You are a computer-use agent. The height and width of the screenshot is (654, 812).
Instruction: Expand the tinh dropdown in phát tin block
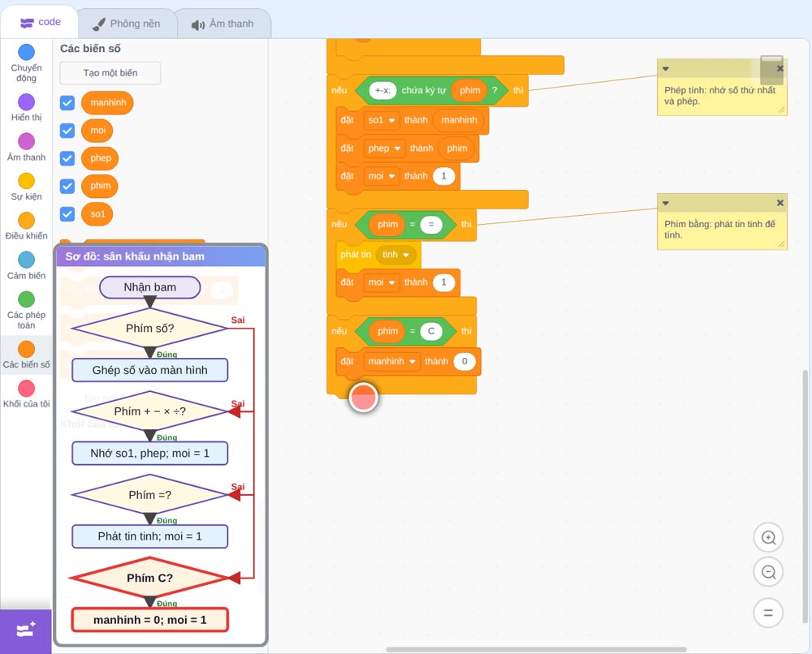point(396,255)
